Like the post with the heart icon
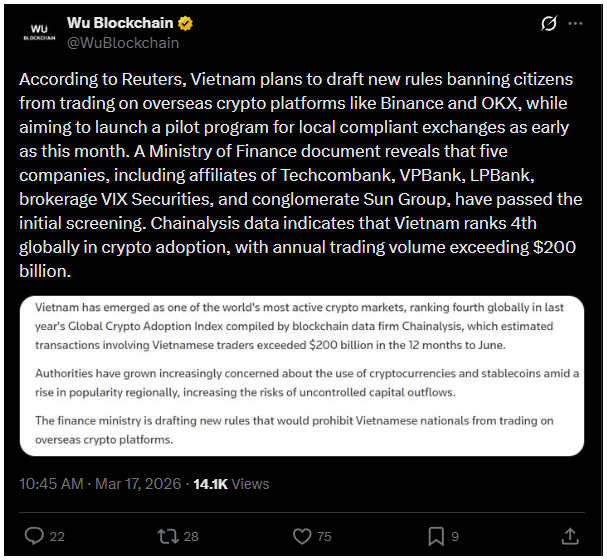The width and height of the screenshot is (607, 560). coord(299,536)
